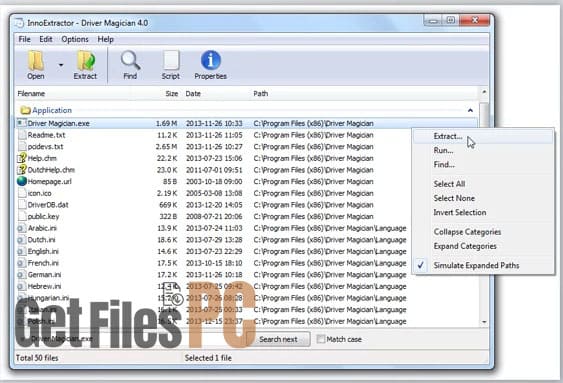This screenshot has height=383, width=563.
Task: Choose Collapse Categories in context menu
Action: (483, 232)
